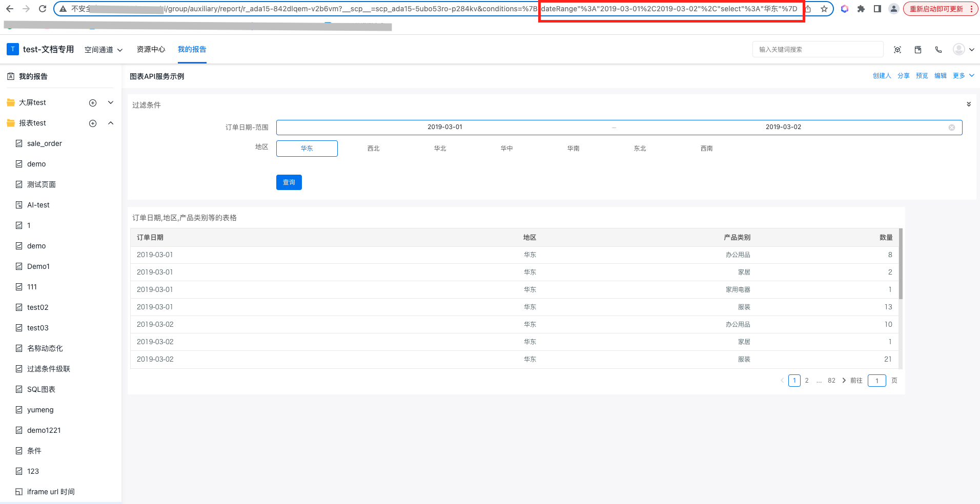Collapse the 报表test folder chevron
Viewport: 980px width, 504px height.
(x=111, y=123)
